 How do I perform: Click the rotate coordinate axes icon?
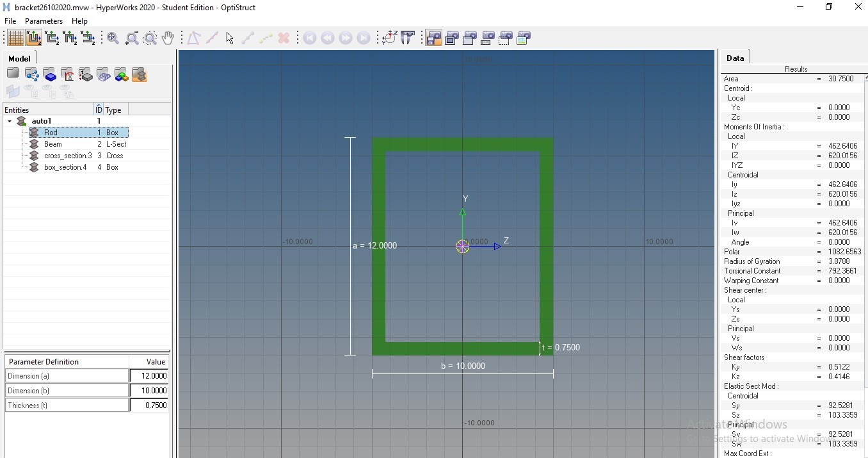pos(389,38)
